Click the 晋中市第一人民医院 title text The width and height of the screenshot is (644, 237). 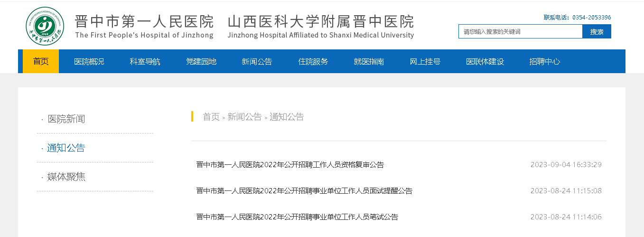[x=144, y=21]
